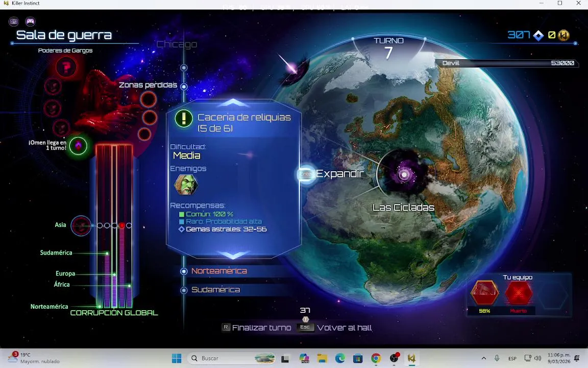Viewport: 588px width, 368px height.
Task: Select the dead team member red hexagon
Action: pyautogui.click(x=519, y=292)
